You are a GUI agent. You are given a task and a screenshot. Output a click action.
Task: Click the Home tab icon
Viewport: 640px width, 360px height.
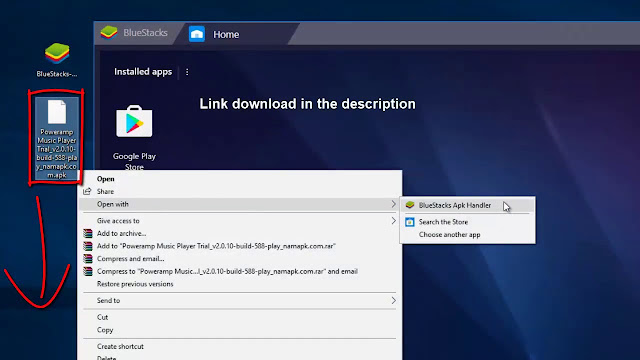(x=197, y=34)
